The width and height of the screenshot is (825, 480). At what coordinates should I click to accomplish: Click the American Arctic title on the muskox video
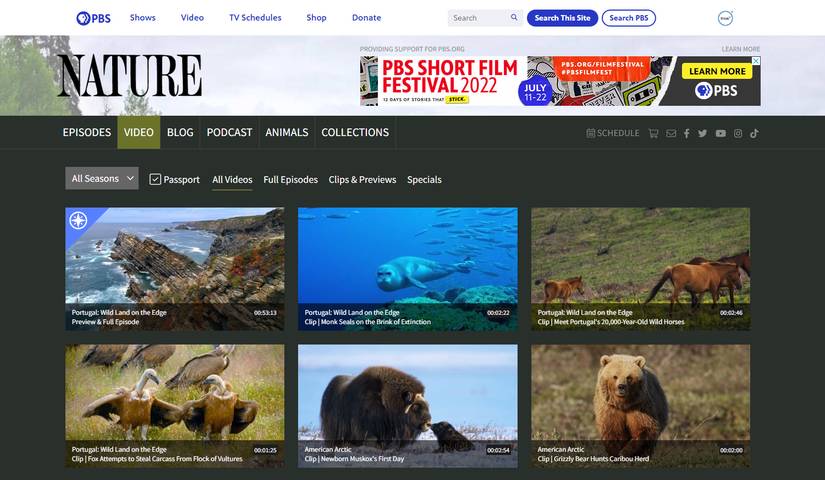pyautogui.click(x=328, y=449)
